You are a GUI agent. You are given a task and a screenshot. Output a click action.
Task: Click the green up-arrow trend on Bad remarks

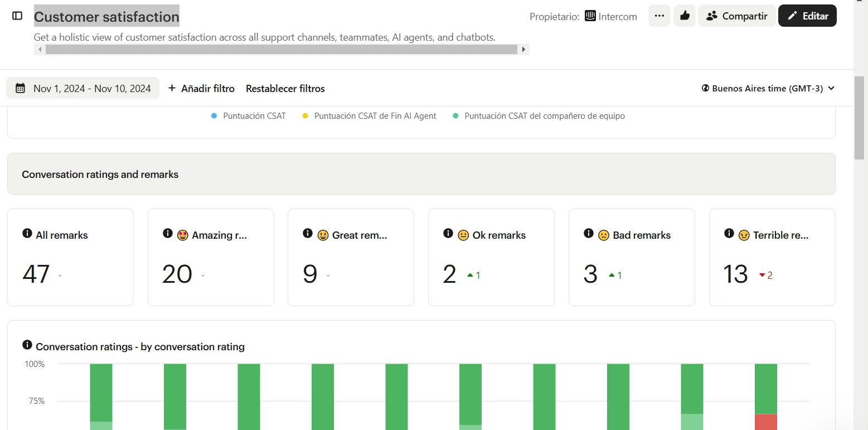click(x=611, y=275)
